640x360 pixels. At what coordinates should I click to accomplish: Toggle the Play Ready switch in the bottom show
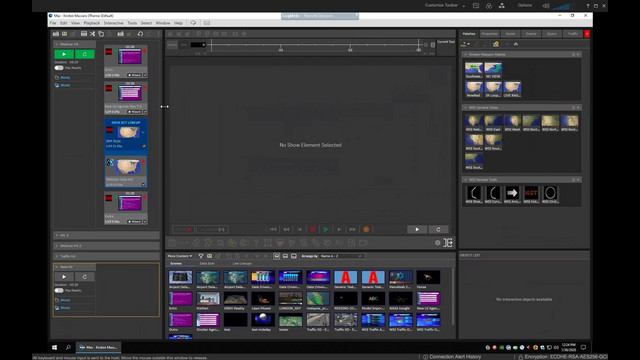click(59, 290)
